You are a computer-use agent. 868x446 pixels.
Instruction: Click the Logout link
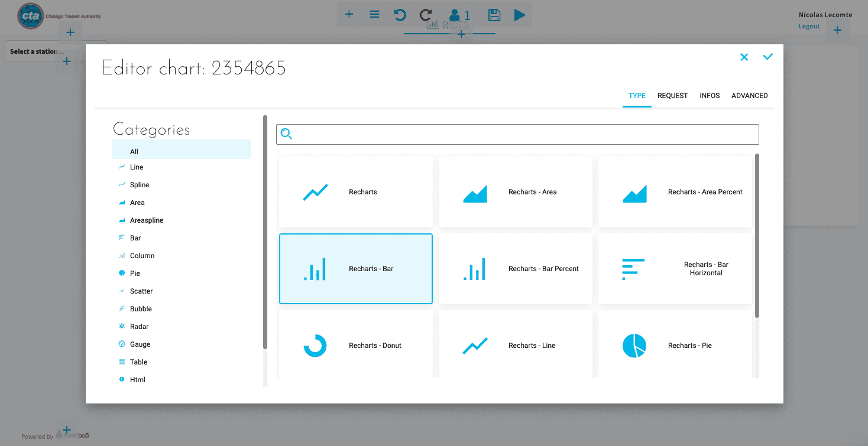[809, 27]
